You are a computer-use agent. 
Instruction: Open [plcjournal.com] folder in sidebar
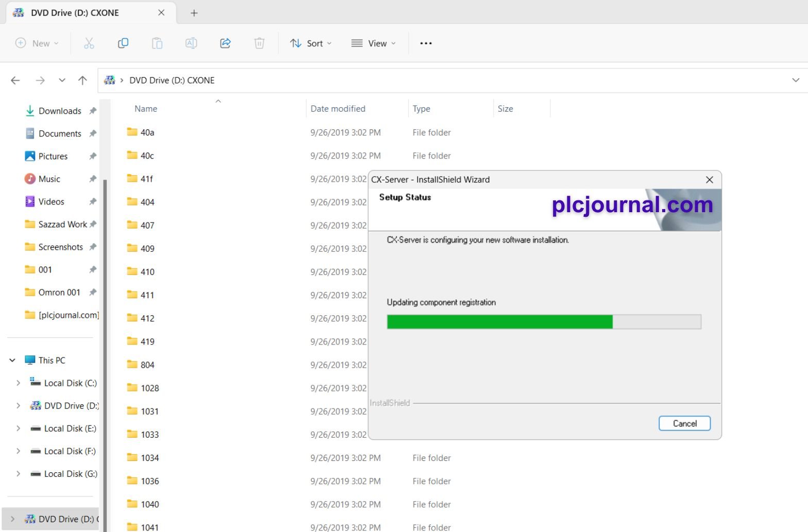click(x=62, y=315)
